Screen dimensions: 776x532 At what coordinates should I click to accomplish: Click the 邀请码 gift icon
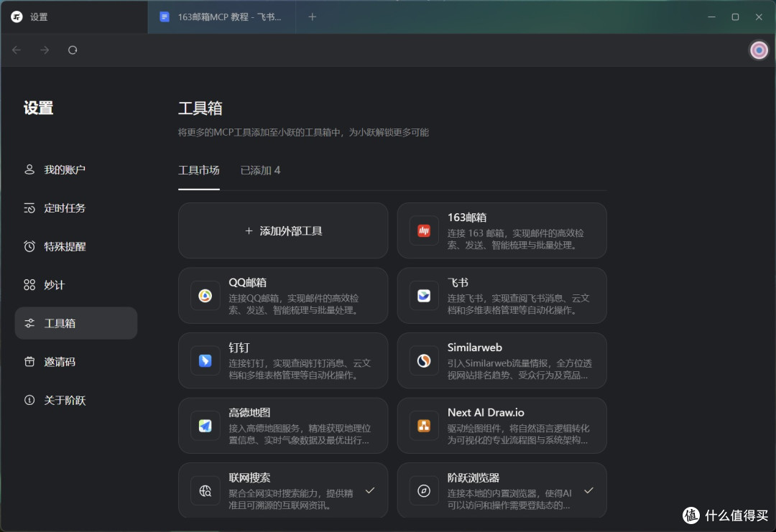(29, 361)
